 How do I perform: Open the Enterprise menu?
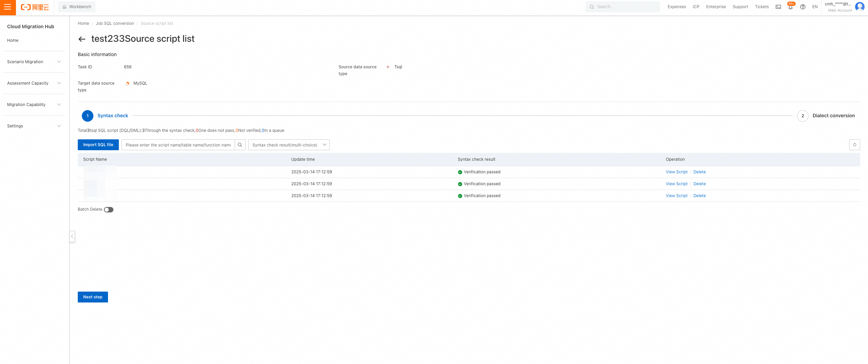[x=716, y=7]
